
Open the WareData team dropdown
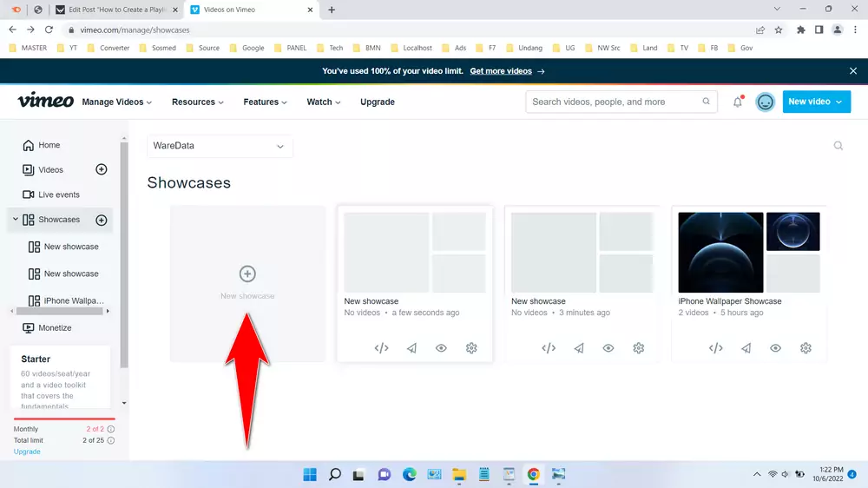(220, 146)
